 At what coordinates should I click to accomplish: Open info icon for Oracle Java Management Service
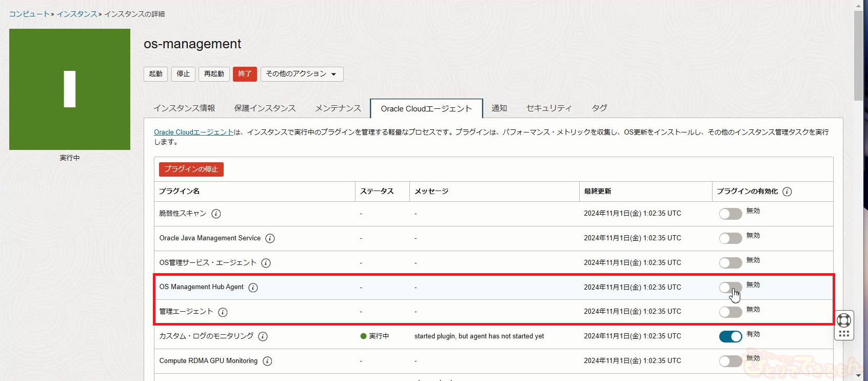(270, 238)
